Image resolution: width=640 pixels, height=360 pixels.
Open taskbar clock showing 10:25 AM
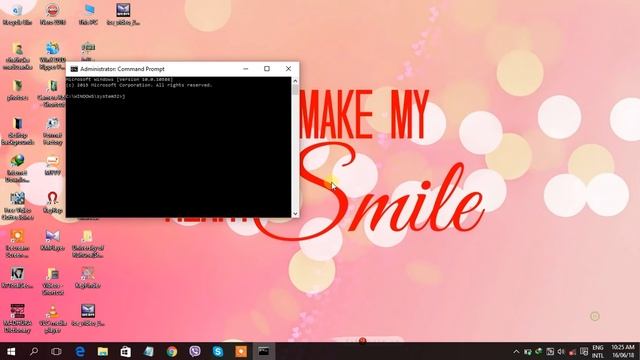point(623,351)
